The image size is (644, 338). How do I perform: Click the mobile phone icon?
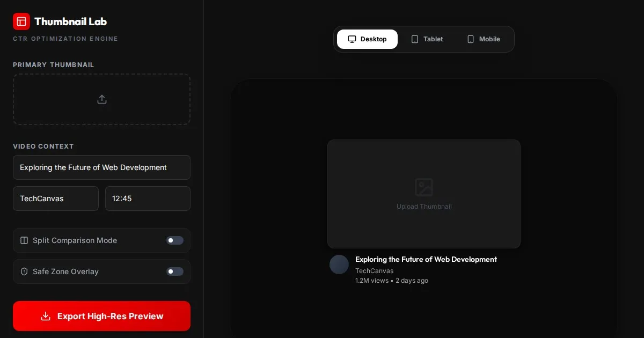pyautogui.click(x=471, y=39)
